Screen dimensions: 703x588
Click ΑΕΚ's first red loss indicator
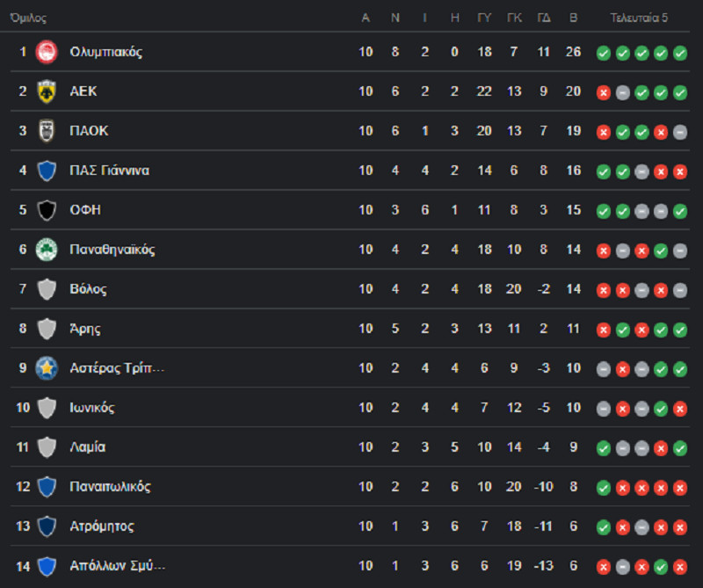click(604, 92)
